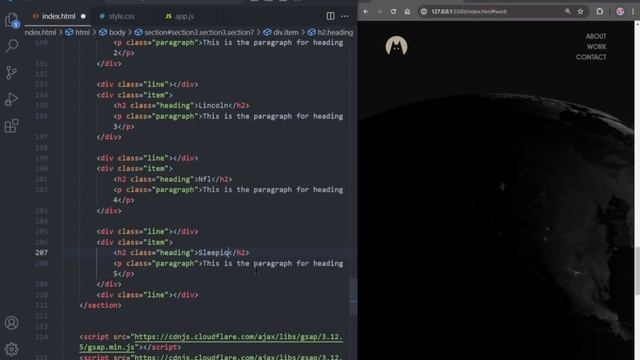The width and height of the screenshot is (640, 360).
Task: Open the Search panel in activity bar
Action: [11, 46]
